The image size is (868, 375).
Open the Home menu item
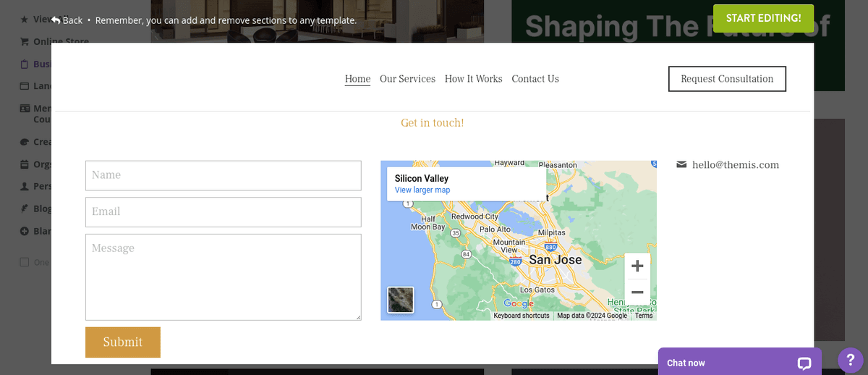357,79
